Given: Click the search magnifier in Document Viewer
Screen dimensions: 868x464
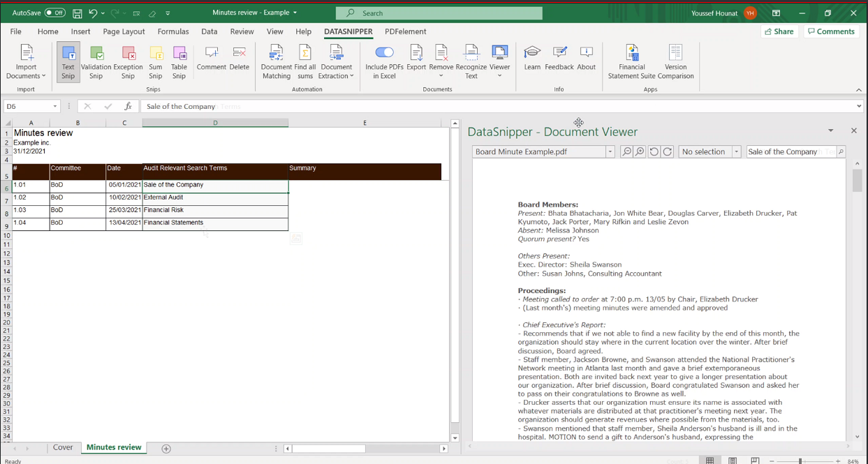Looking at the screenshot, I should click(x=841, y=151).
